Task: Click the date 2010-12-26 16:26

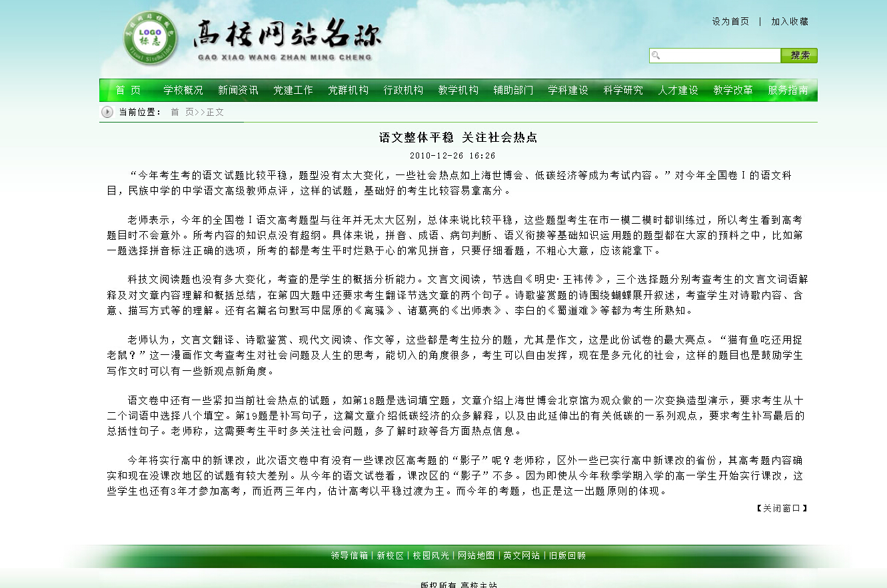Action: click(x=452, y=156)
